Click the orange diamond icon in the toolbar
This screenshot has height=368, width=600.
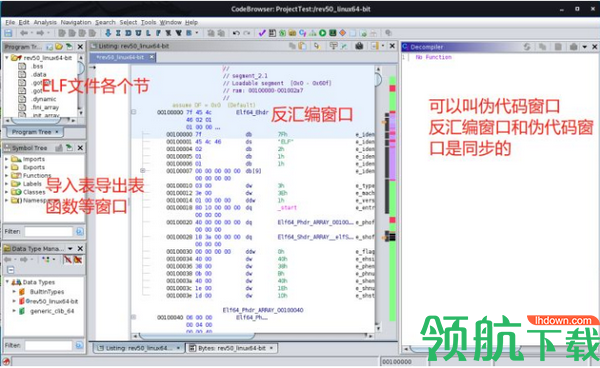(x=343, y=33)
